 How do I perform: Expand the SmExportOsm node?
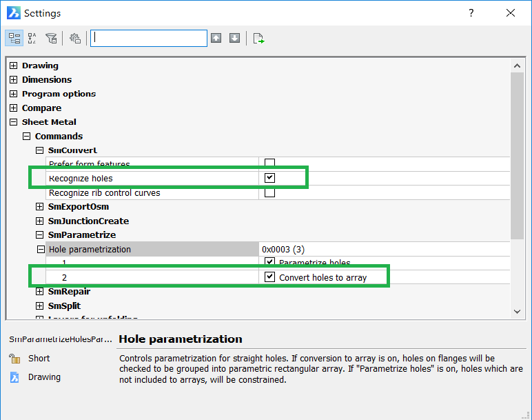[x=40, y=207]
